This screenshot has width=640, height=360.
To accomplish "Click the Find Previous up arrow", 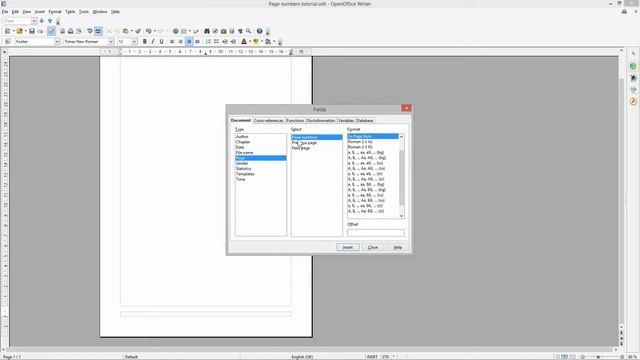I will click(50, 21).
